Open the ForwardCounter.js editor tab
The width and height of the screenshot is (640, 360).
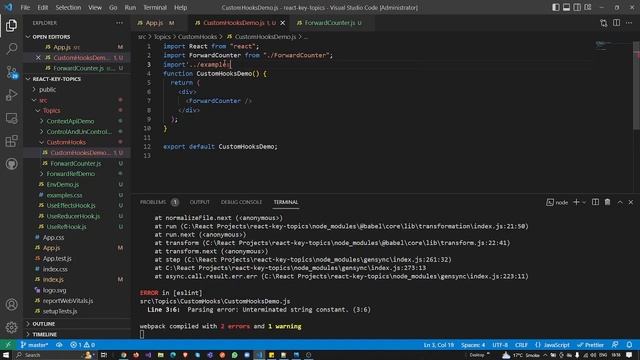tap(329, 23)
